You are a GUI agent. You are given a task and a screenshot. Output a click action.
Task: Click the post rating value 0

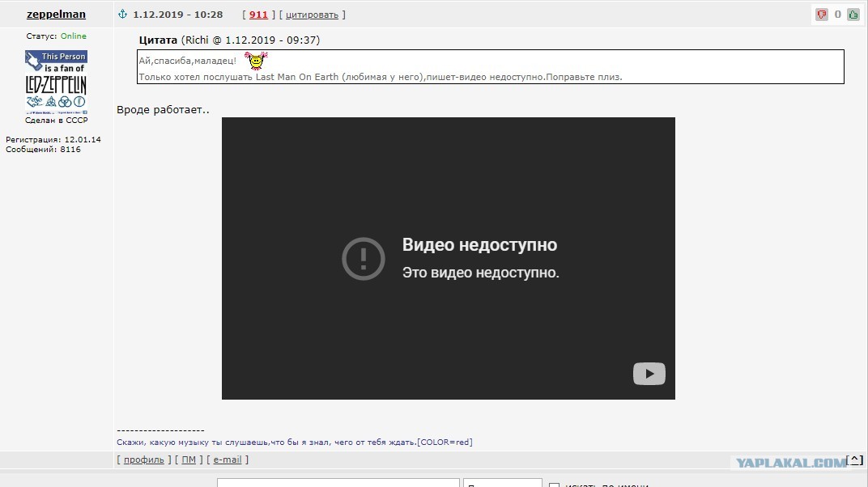(837, 15)
